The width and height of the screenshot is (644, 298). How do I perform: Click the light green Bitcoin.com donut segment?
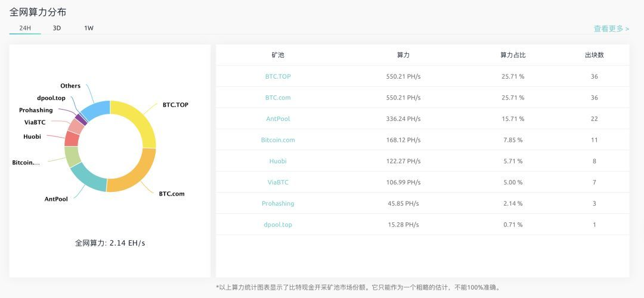coord(72,156)
